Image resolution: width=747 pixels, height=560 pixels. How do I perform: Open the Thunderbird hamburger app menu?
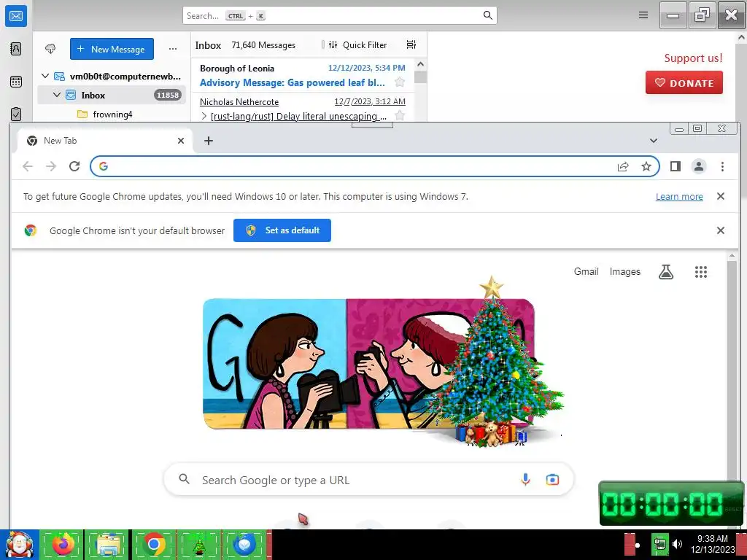pos(643,15)
